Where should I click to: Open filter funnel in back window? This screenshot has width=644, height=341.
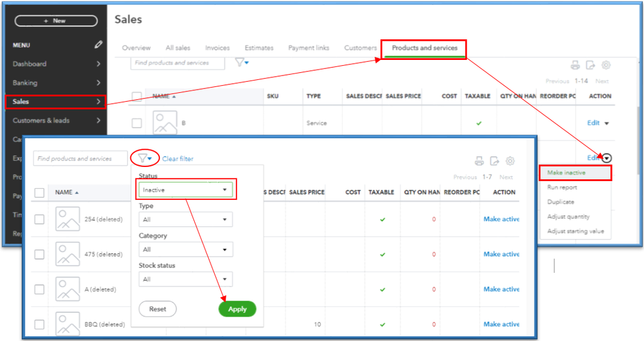[242, 62]
